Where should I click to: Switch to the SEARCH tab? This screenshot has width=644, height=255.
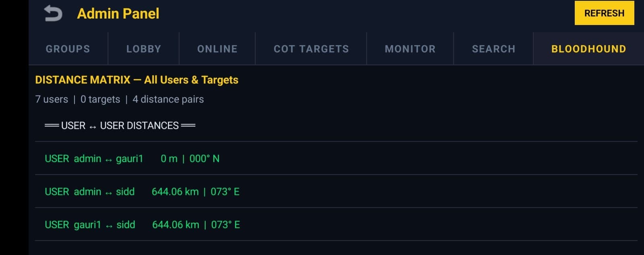[x=493, y=49]
